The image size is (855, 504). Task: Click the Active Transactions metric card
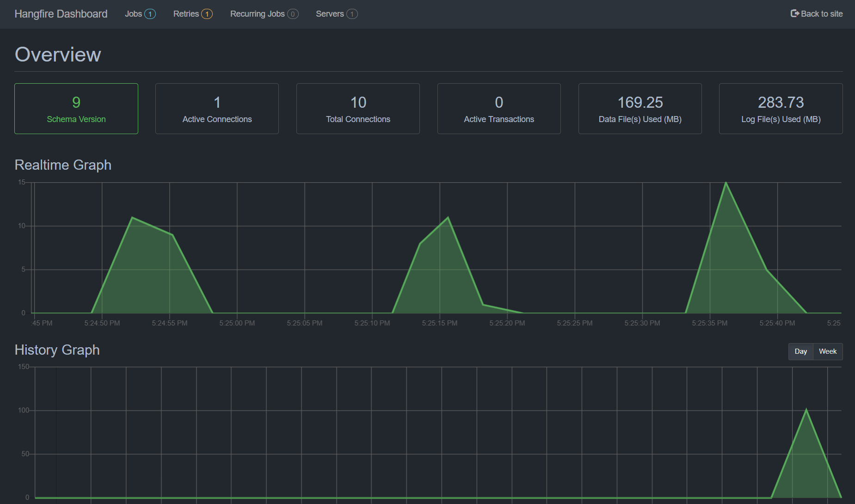click(499, 109)
